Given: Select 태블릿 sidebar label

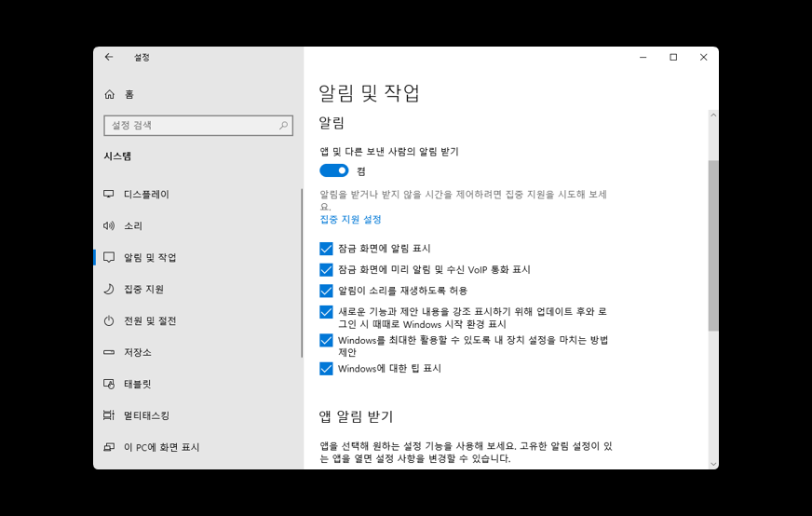Looking at the screenshot, I should [x=137, y=384].
